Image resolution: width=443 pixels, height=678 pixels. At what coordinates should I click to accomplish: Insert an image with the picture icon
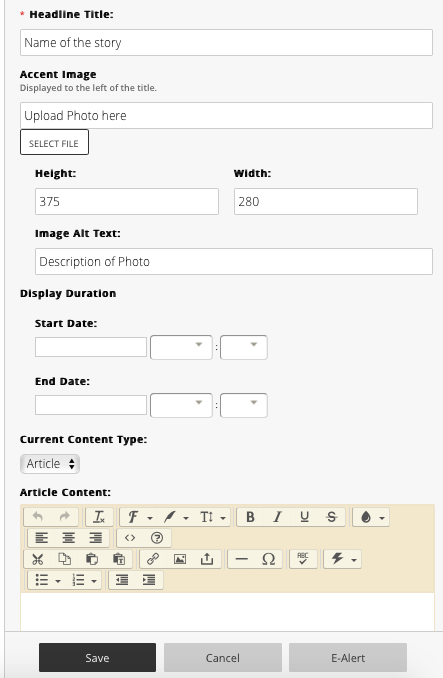coord(180,559)
